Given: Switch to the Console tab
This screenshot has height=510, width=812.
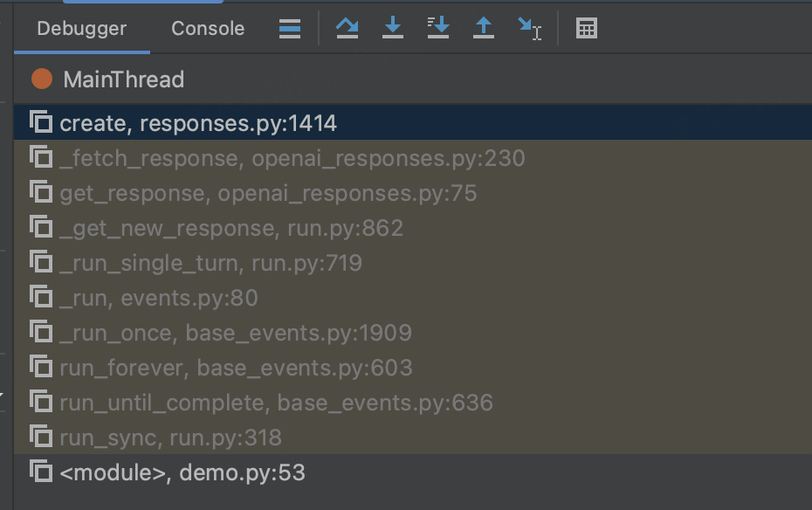Looking at the screenshot, I should [207, 28].
